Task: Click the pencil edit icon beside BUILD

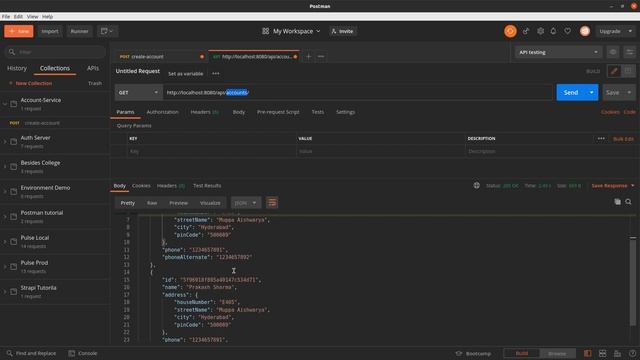Action: tap(613, 71)
